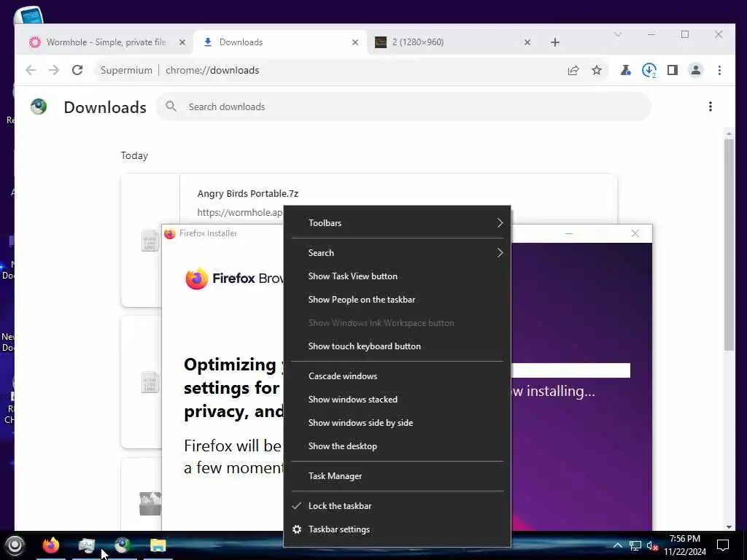Select Cascade windows
The image size is (747, 560).
tap(397, 376)
